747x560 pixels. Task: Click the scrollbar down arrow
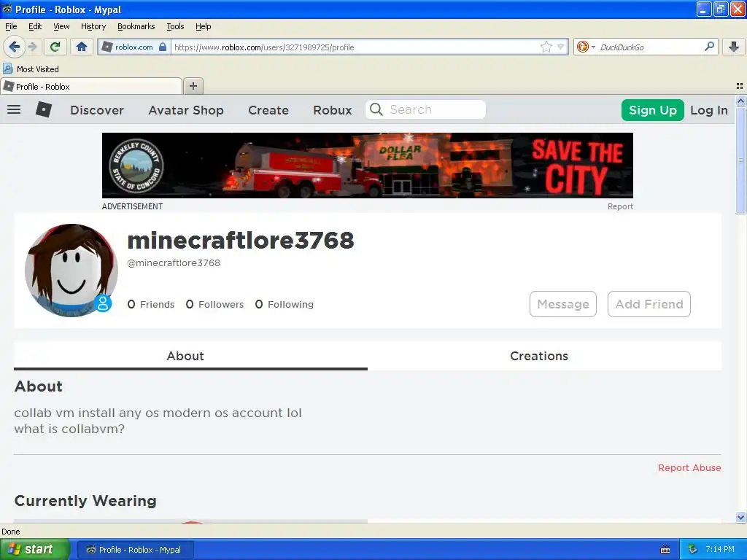tap(740, 517)
